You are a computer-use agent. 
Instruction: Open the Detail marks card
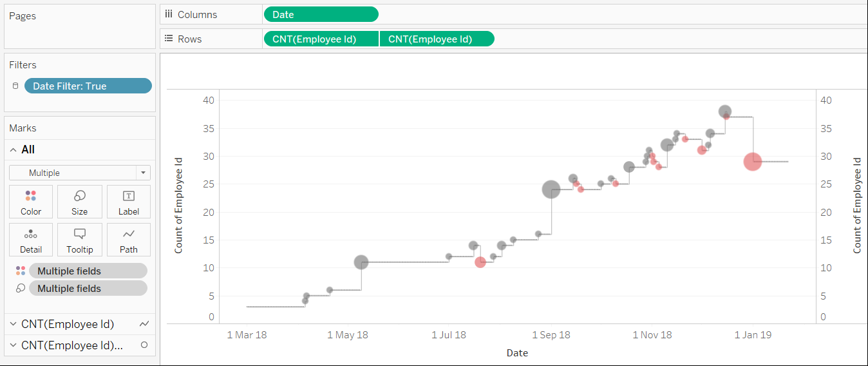31,240
